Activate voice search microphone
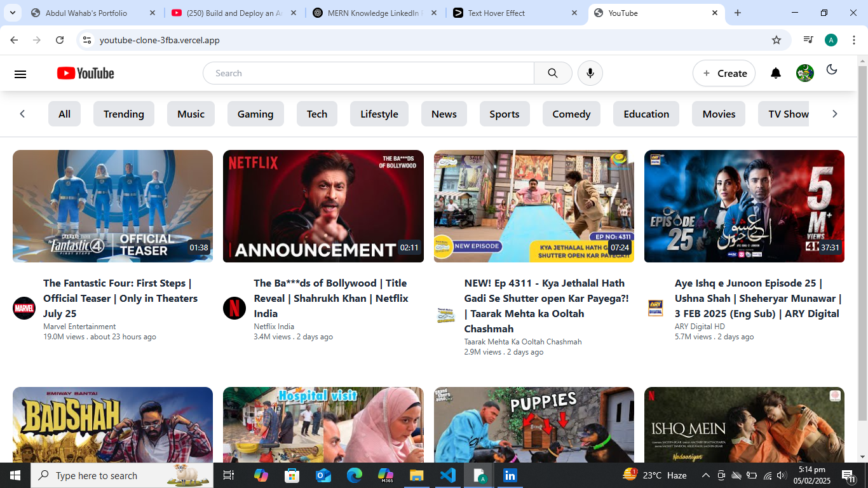 tap(590, 74)
